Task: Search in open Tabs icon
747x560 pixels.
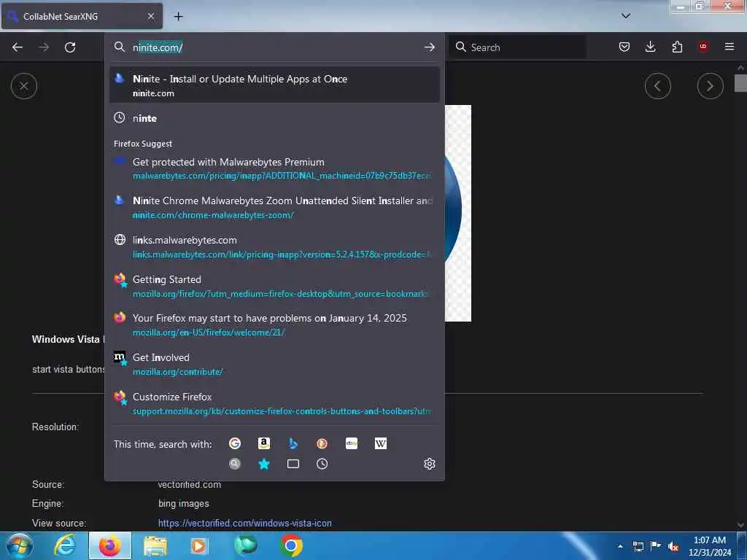Action: click(x=293, y=464)
